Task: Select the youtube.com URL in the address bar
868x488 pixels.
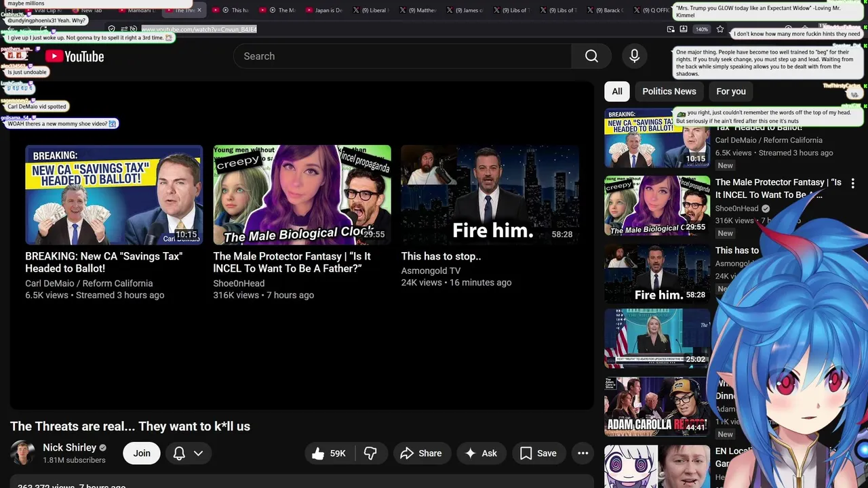Action: point(199,29)
